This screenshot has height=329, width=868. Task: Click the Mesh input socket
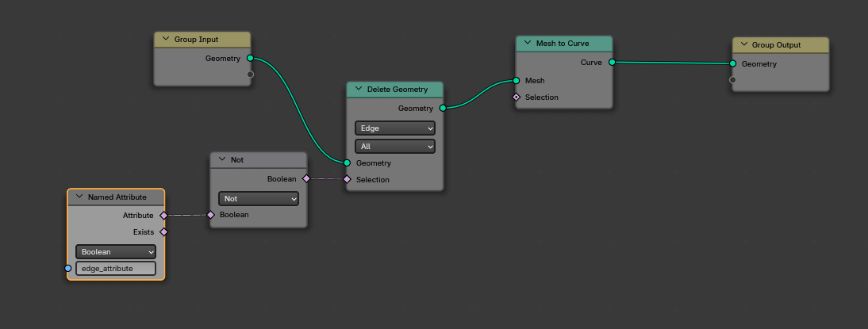click(x=516, y=80)
